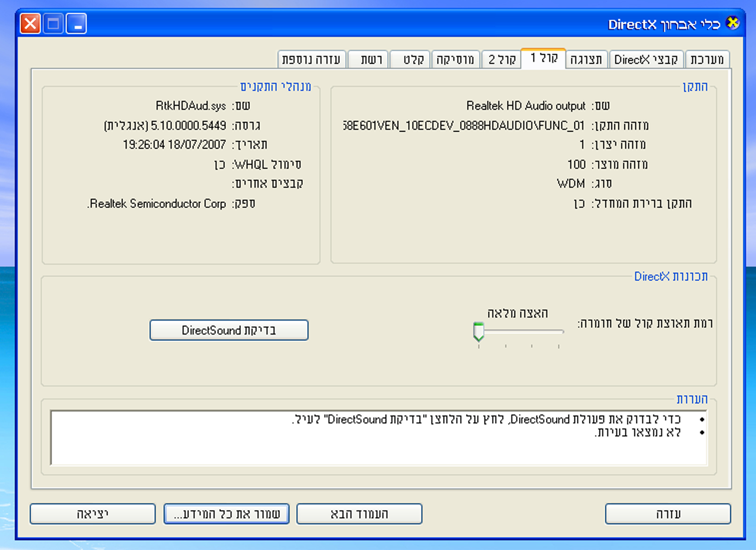Open the מוסיקה (Music) tab
The width and height of the screenshot is (756, 550).
tap(455, 60)
